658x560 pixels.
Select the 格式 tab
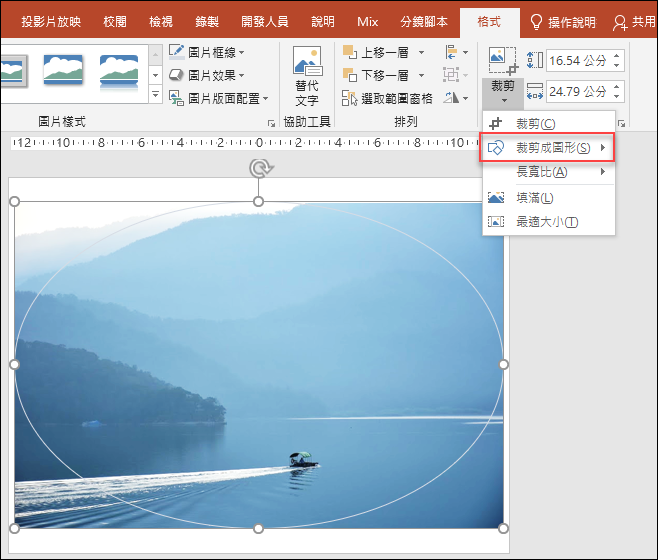(x=489, y=22)
